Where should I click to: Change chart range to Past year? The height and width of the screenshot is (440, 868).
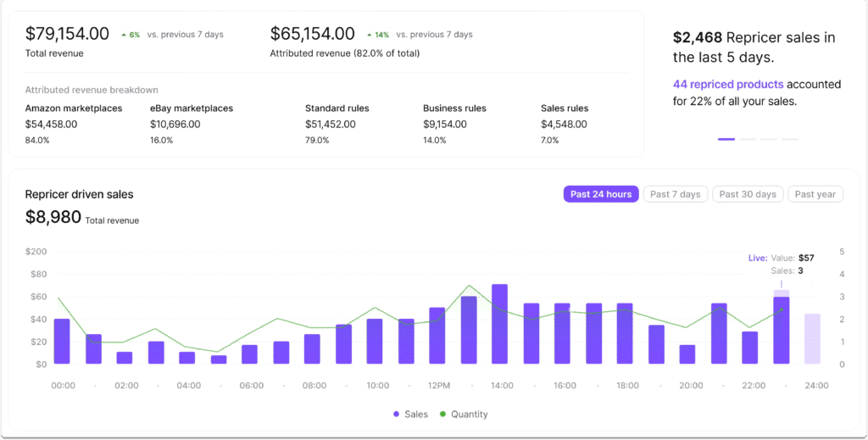coord(815,194)
